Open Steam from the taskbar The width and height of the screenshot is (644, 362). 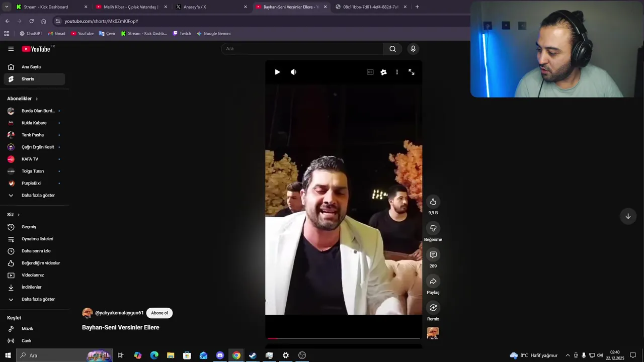[x=253, y=355]
